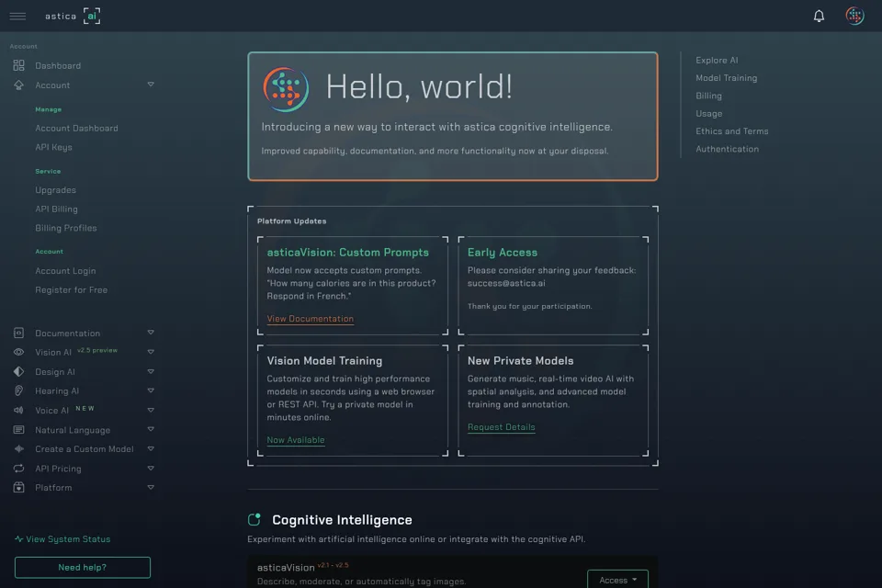
Task: Click the Voice AI speaker icon
Action: pos(18,410)
